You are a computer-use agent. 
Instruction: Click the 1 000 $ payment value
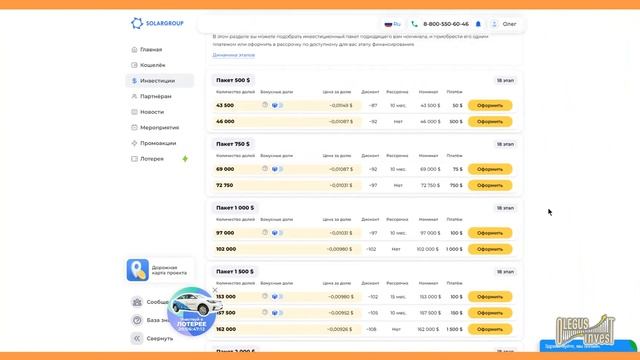click(x=454, y=249)
